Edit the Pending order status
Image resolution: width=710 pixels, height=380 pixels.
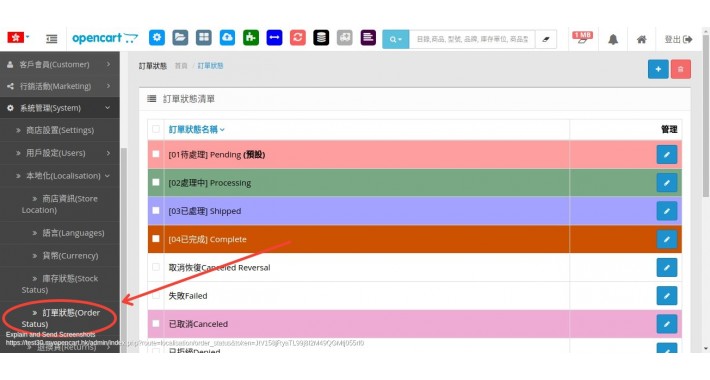click(x=667, y=154)
